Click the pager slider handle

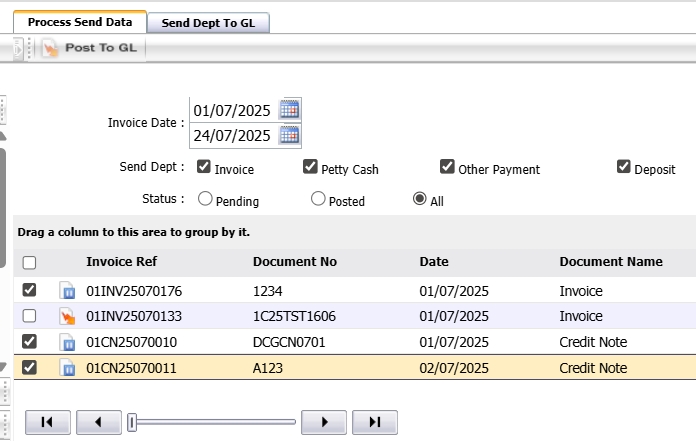point(132,423)
